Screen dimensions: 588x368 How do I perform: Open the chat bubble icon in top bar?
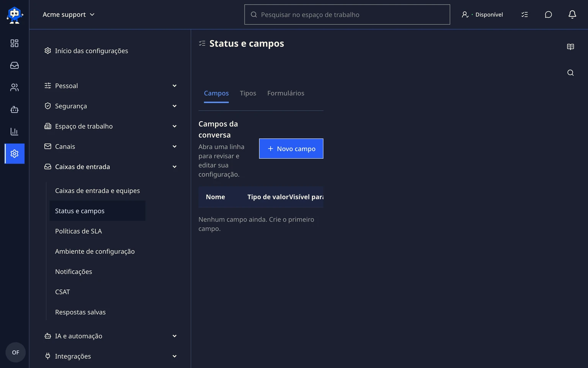(x=548, y=15)
